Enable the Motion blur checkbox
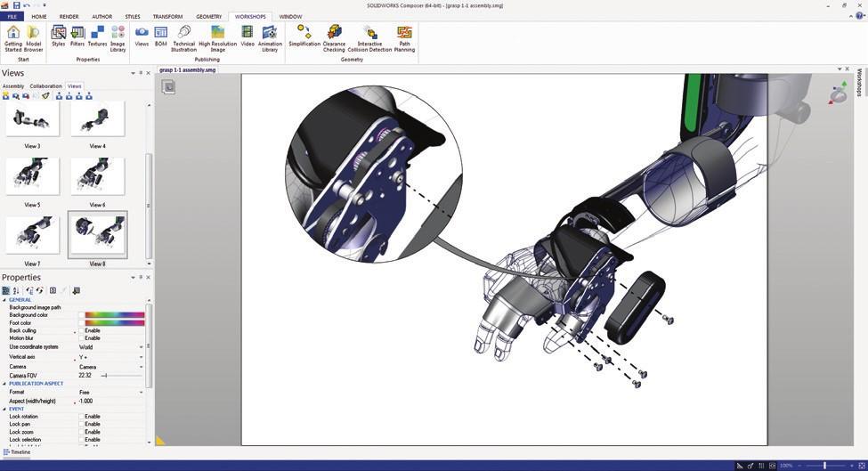This screenshot has width=868, height=471. (x=81, y=338)
